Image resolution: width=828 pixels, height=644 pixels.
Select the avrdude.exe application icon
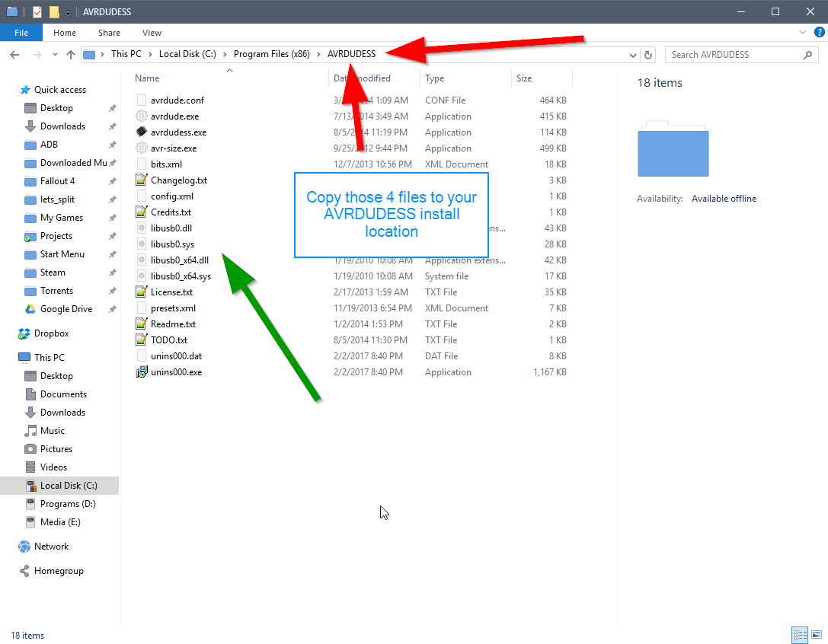pos(141,116)
